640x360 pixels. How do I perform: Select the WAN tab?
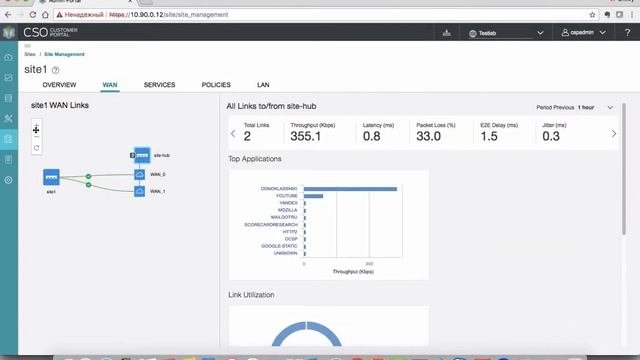coord(110,85)
